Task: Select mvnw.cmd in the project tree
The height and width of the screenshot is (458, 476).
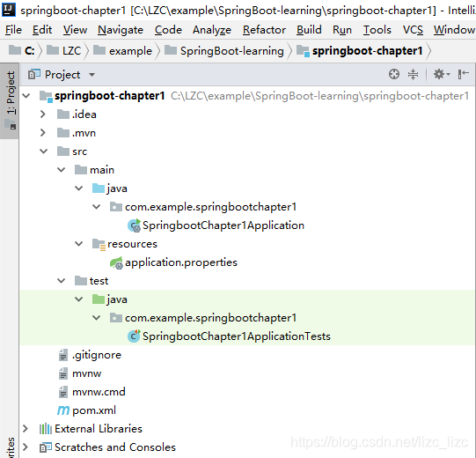Action: (x=99, y=392)
